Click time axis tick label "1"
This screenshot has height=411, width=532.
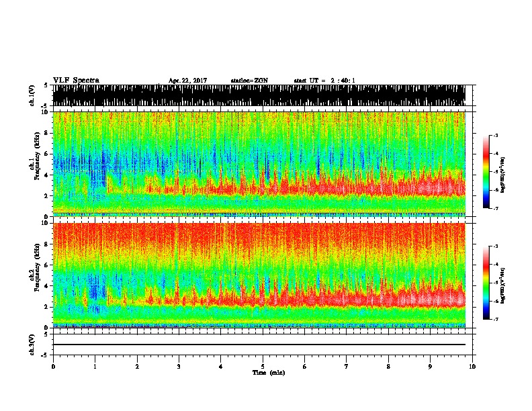coord(95,366)
